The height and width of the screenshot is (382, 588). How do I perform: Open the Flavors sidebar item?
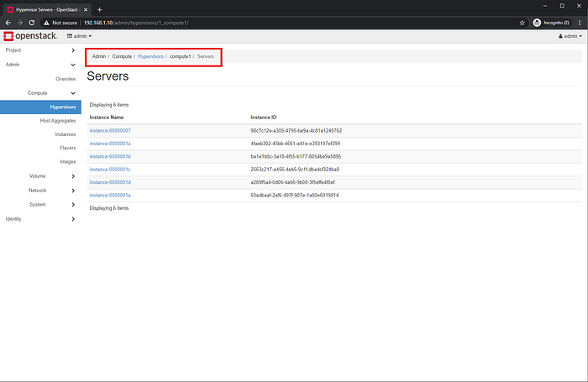pos(67,148)
